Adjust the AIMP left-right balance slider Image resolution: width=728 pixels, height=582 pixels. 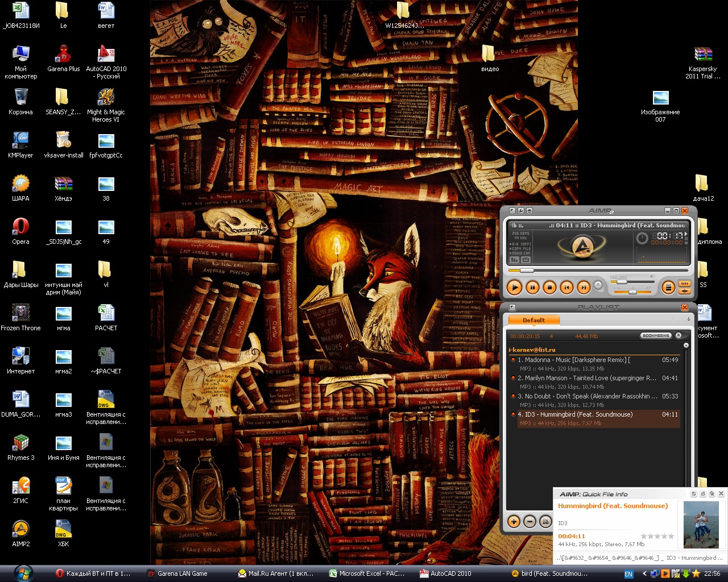point(632,292)
